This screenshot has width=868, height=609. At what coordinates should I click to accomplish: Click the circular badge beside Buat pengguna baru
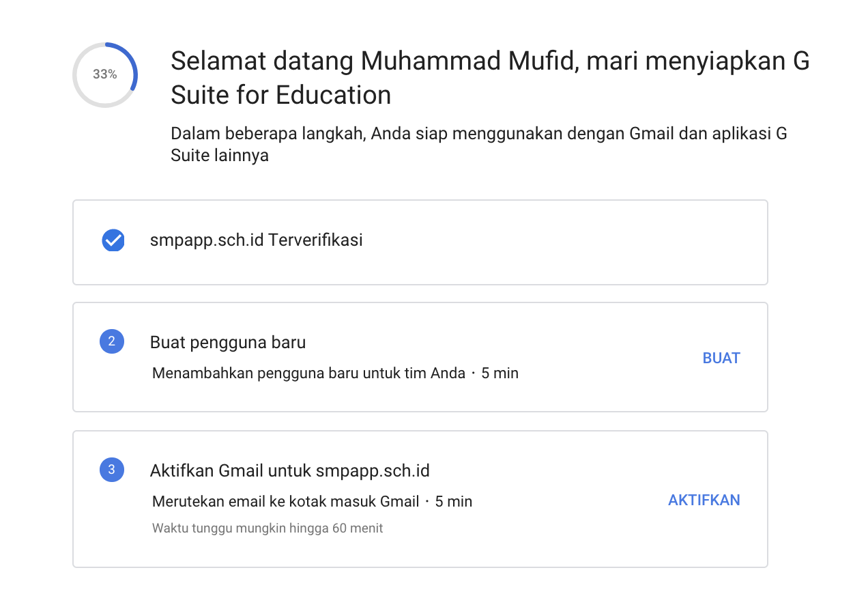(112, 342)
